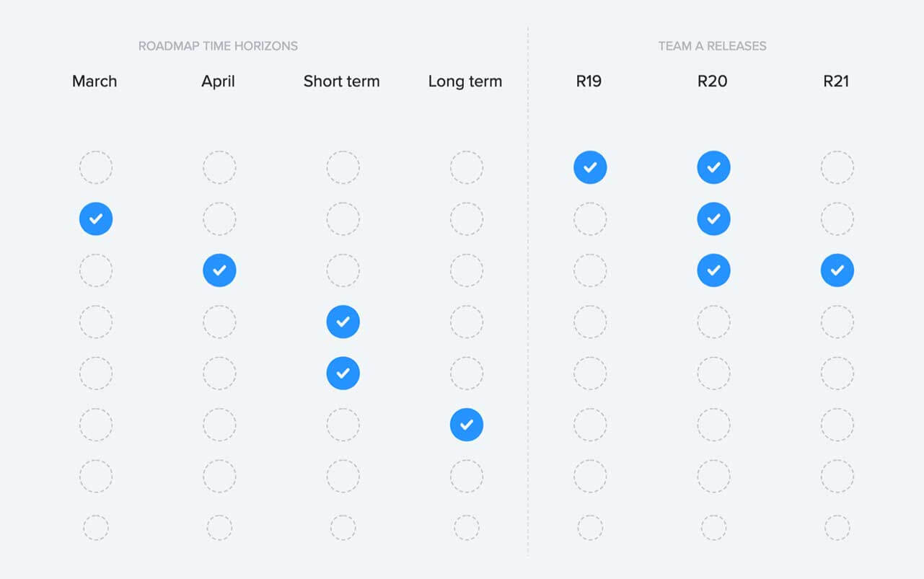Viewport: 924px width, 579px height.
Task: Click the Team A Releases heading
Action: [713, 46]
